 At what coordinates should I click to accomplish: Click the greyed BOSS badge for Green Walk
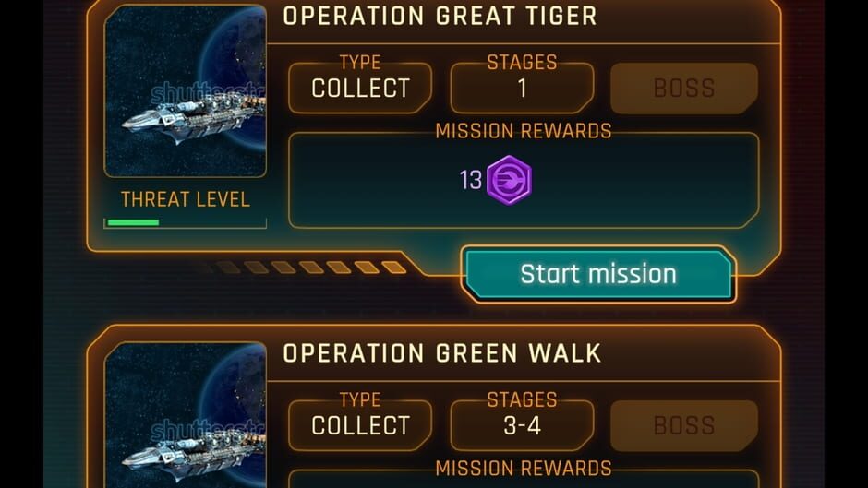[x=684, y=425]
